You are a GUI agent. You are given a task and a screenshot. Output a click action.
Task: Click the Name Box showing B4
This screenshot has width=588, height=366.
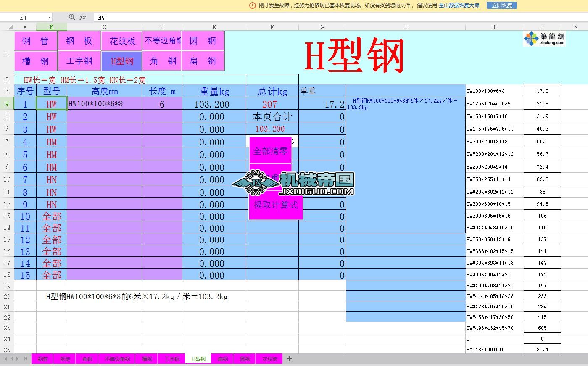pyautogui.click(x=24, y=18)
